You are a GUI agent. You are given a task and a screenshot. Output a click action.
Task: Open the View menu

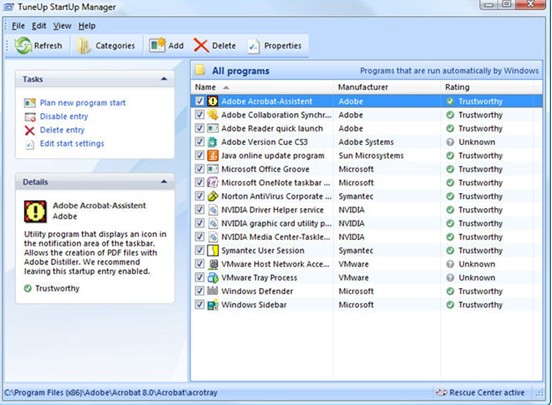(62, 26)
